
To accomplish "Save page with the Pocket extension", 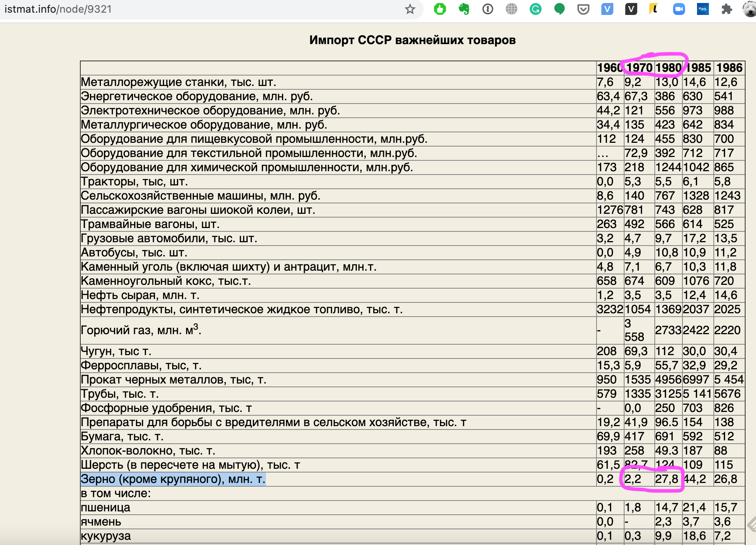I will coord(583,9).
